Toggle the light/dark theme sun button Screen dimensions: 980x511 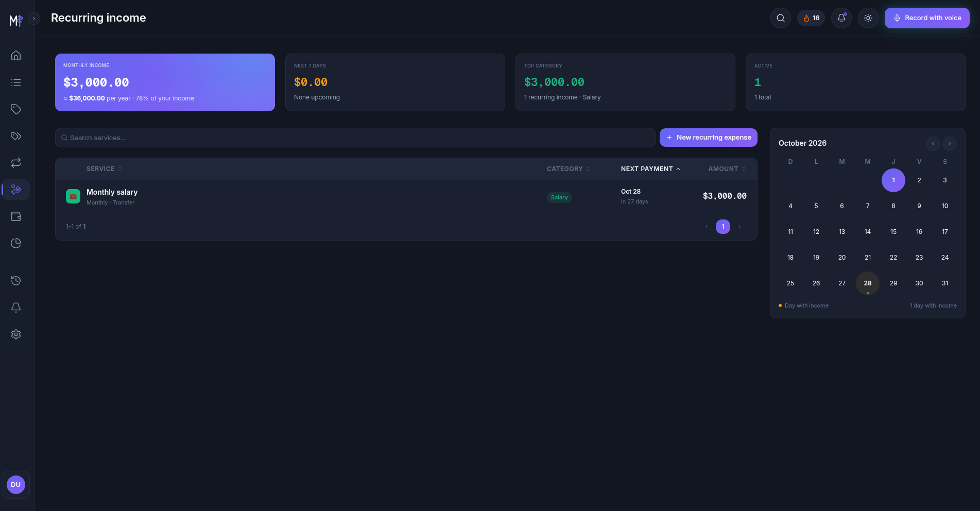pyautogui.click(x=868, y=18)
